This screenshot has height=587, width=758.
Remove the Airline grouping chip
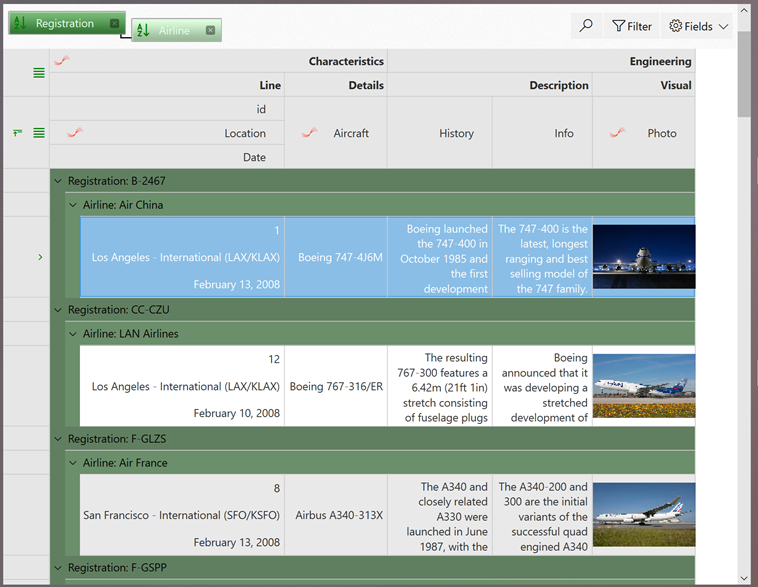pyautogui.click(x=210, y=30)
